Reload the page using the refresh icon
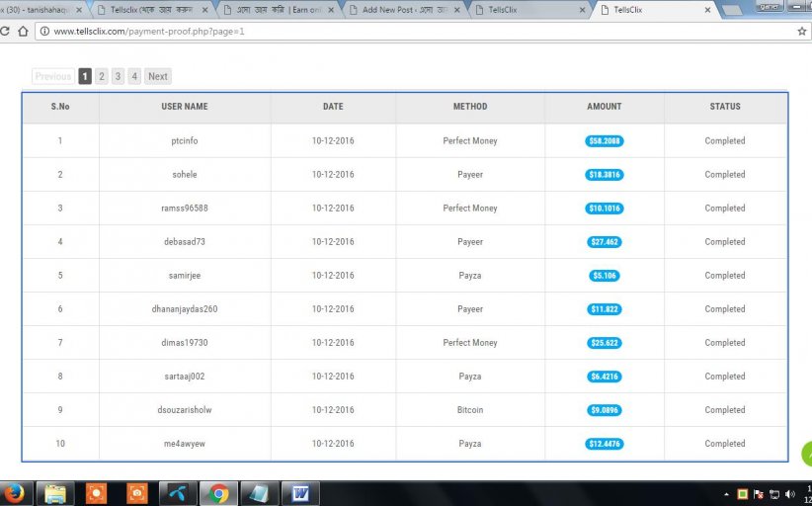Screen dimensions: 812x506 tap(5, 32)
